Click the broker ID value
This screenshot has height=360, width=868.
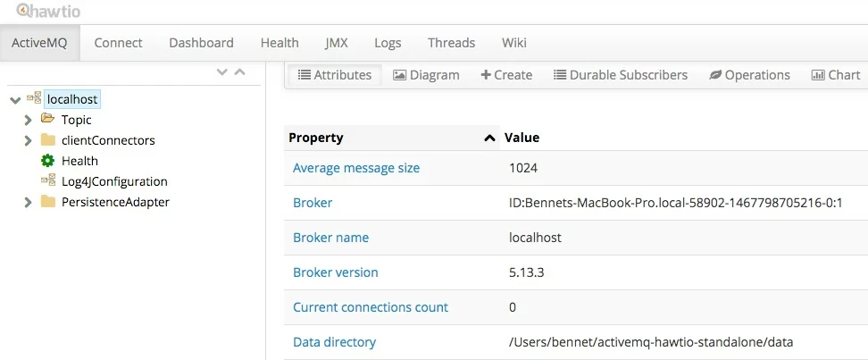(675, 203)
